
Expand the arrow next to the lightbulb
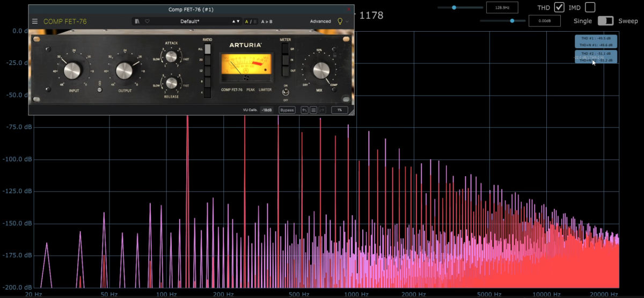click(347, 22)
